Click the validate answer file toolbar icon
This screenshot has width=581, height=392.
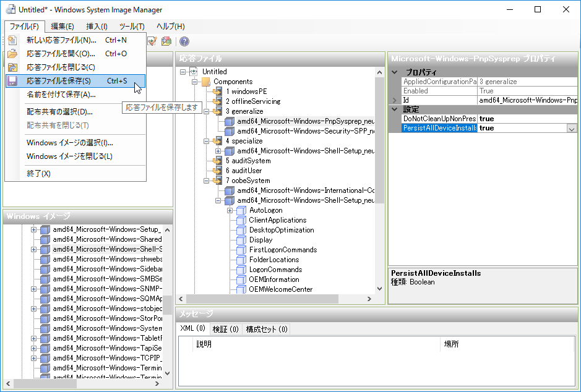152,41
